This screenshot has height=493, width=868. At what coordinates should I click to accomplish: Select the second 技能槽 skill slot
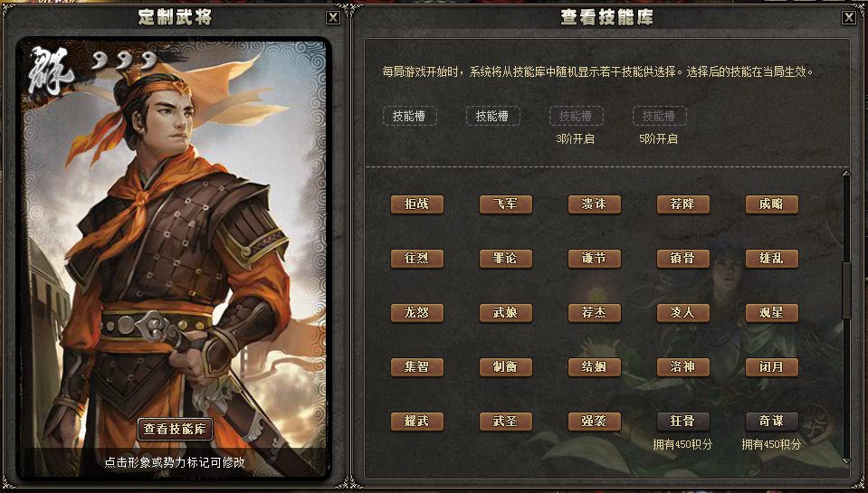tap(492, 116)
